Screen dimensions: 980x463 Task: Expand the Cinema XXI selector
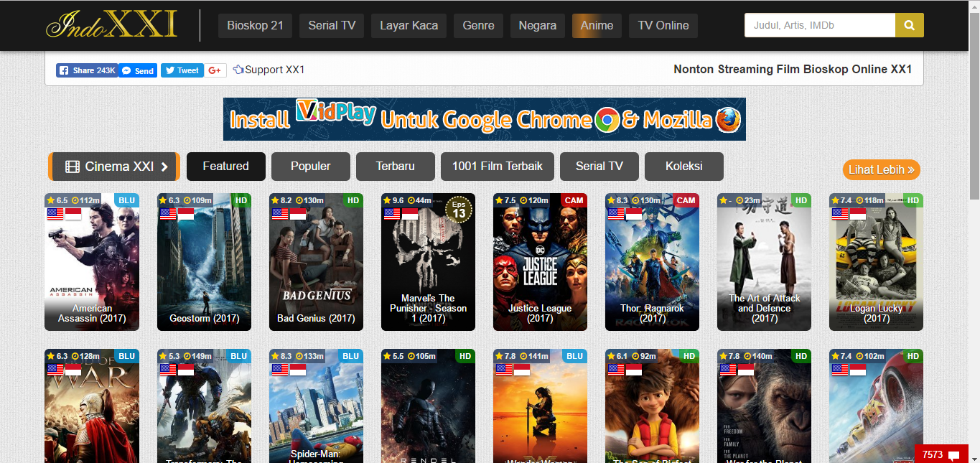pos(114,167)
